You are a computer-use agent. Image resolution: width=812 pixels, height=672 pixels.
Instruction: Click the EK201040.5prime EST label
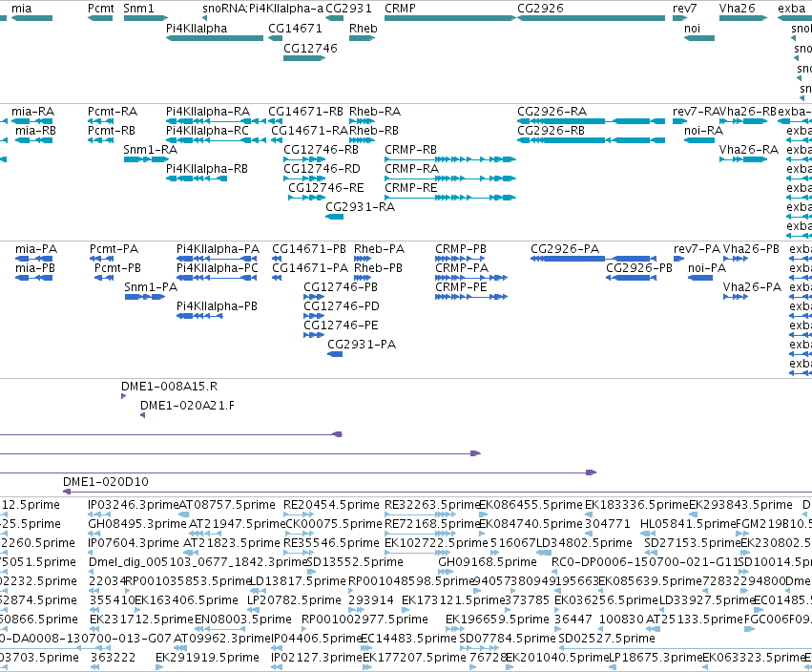click(556, 658)
